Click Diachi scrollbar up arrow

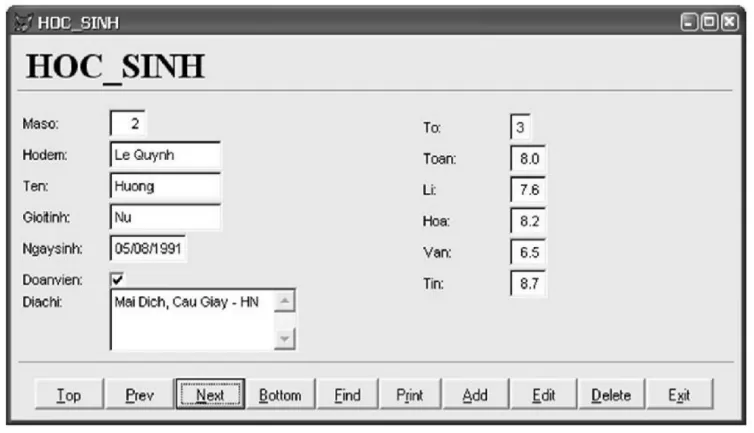click(285, 301)
